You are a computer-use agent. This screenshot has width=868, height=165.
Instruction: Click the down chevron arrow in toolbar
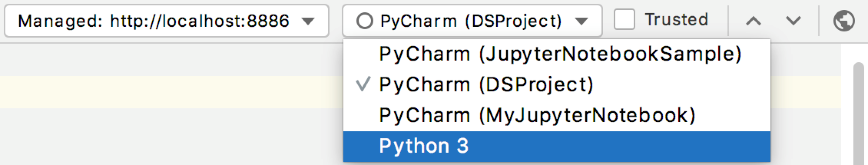tap(793, 21)
